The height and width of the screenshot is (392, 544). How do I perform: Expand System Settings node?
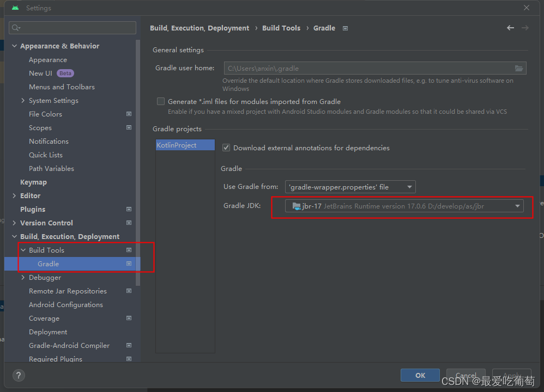[23, 101]
